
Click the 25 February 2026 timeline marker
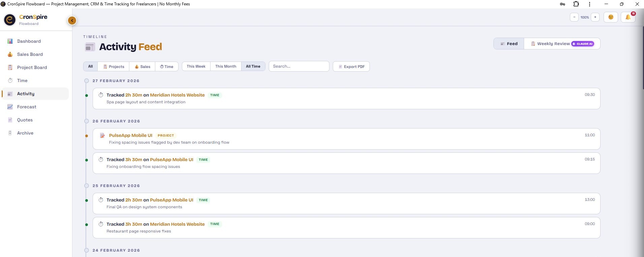[x=87, y=186]
